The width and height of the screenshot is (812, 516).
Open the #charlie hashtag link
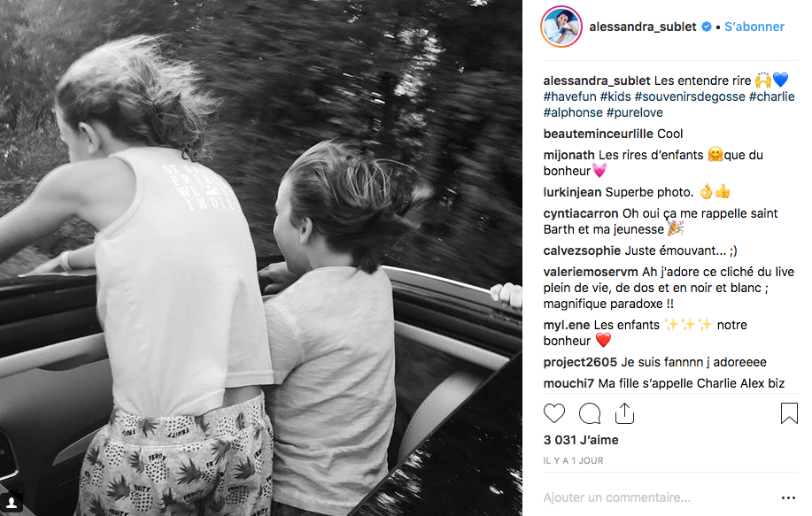coord(771,96)
